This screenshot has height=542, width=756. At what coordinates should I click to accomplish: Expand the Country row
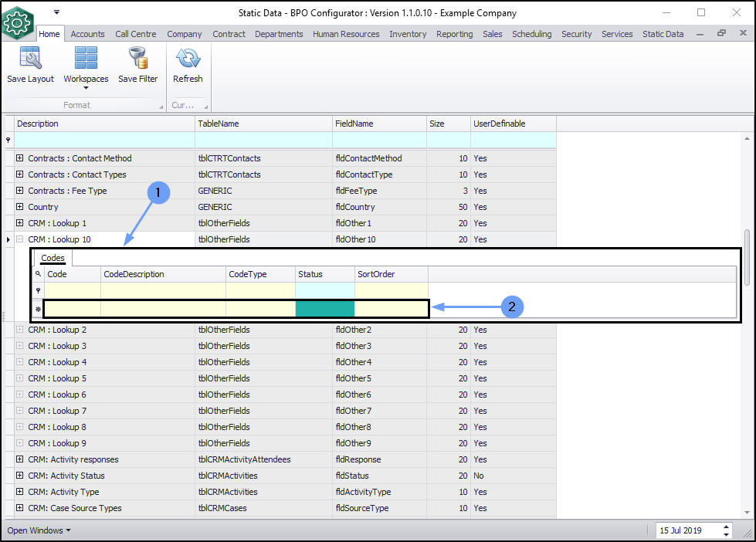[20, 207]
